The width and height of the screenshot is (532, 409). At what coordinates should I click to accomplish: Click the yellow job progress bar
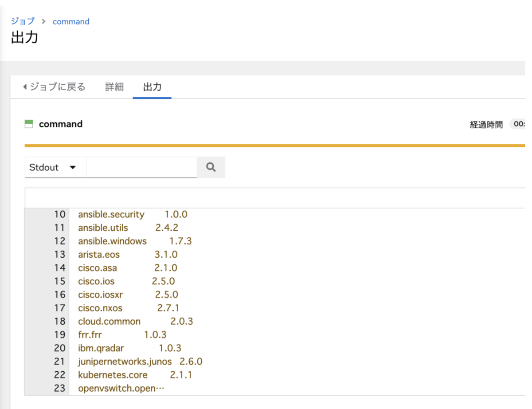pyautogui.click(x=275, y=145)
